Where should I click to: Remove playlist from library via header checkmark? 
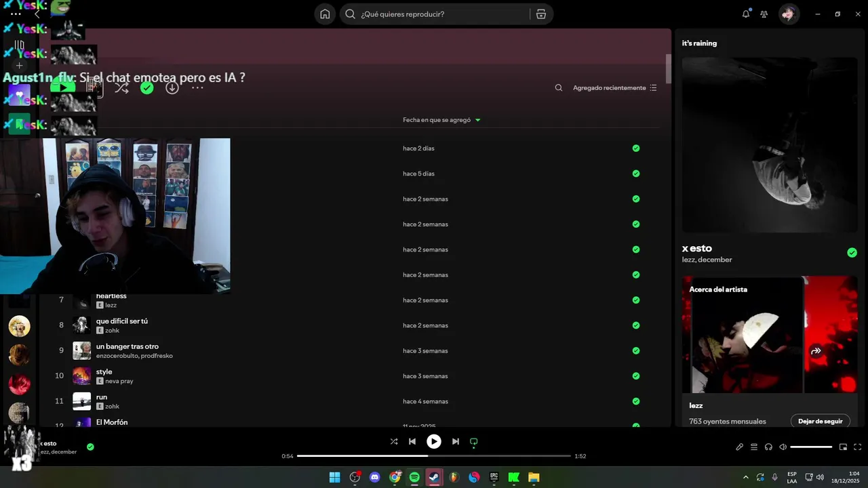pos(146,87)
